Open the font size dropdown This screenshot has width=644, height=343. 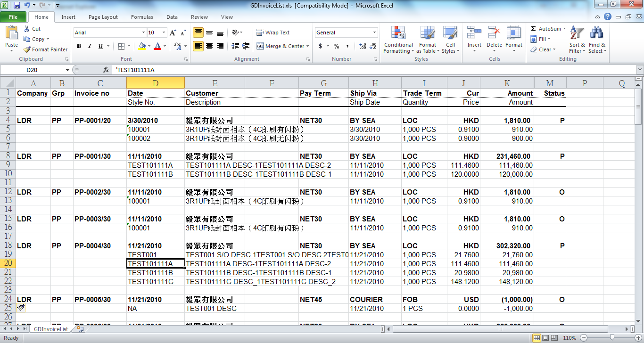(x=164, y=33)
